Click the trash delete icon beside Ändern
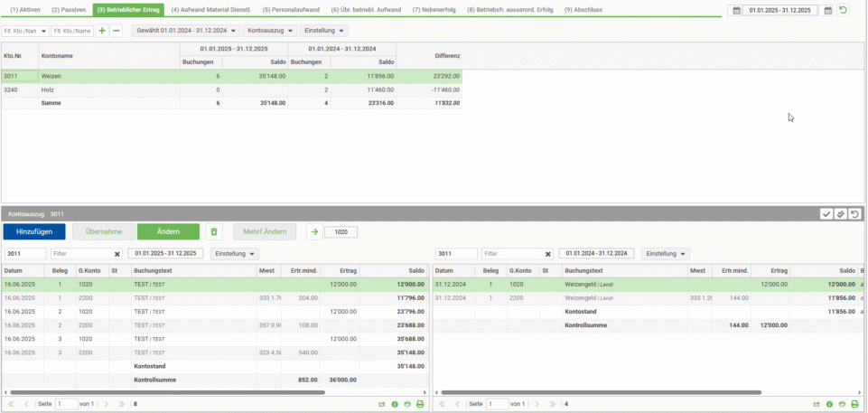 (213, 232)
